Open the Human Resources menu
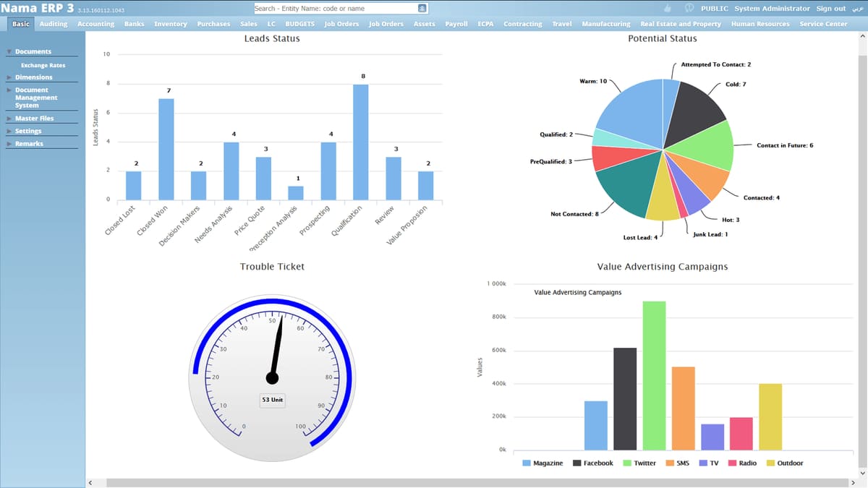 [x=760, y=24]
